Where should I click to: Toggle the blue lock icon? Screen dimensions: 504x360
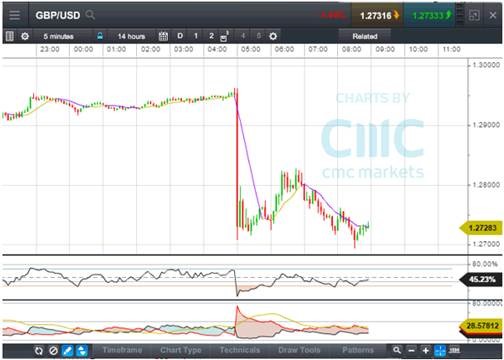coord(100,36)
